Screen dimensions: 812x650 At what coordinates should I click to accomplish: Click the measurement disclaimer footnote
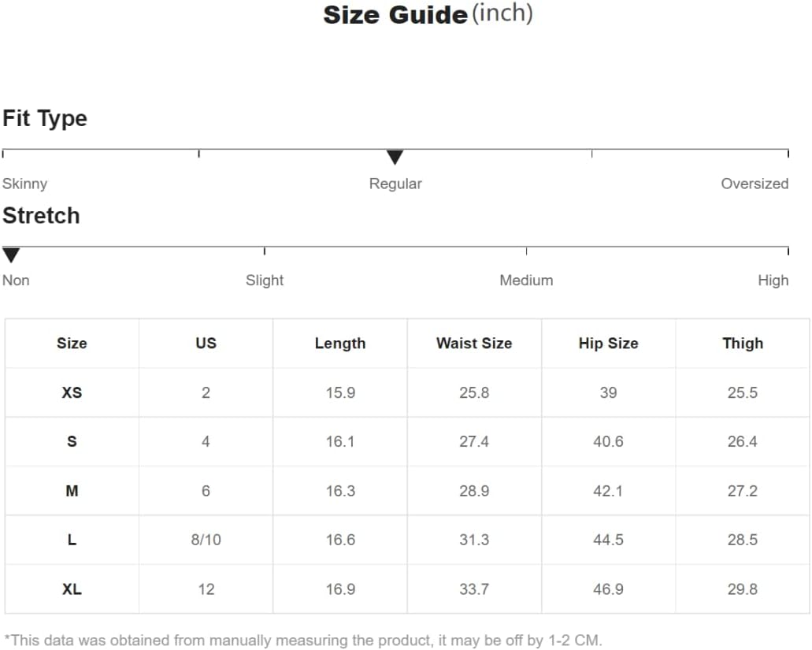(x=303, y=641)
